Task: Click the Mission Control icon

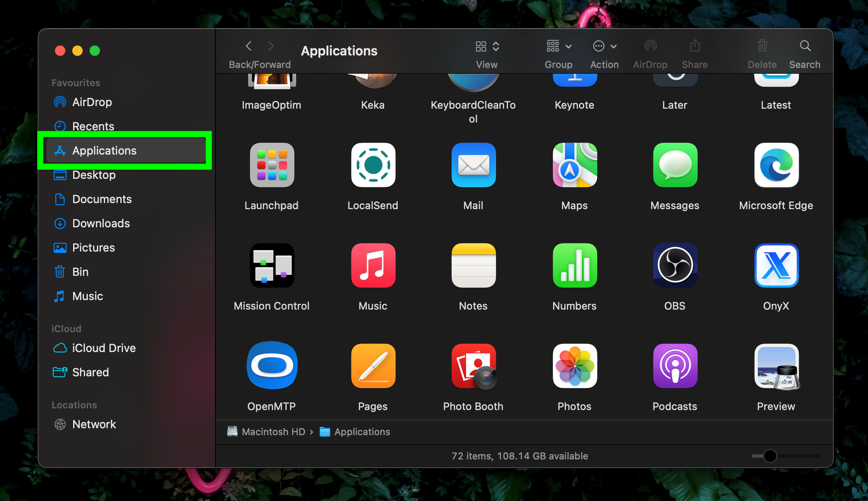Action: (272, 265)
